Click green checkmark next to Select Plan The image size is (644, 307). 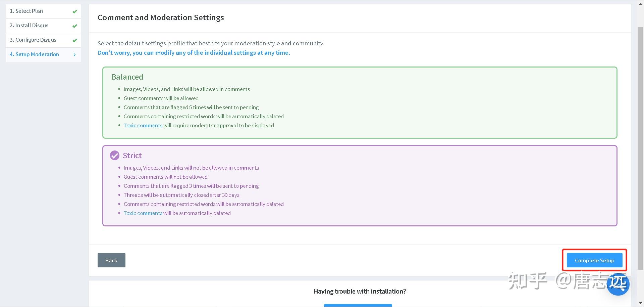[x=75, y=11]
